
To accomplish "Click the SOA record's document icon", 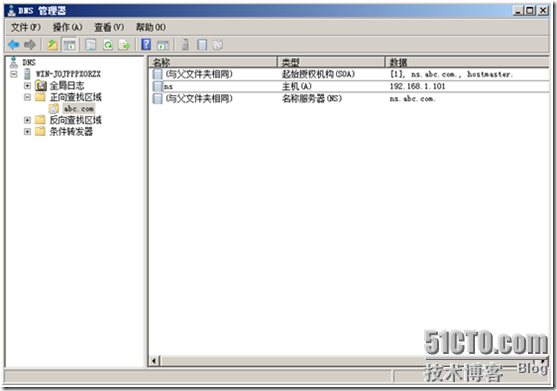I will 157,74.
